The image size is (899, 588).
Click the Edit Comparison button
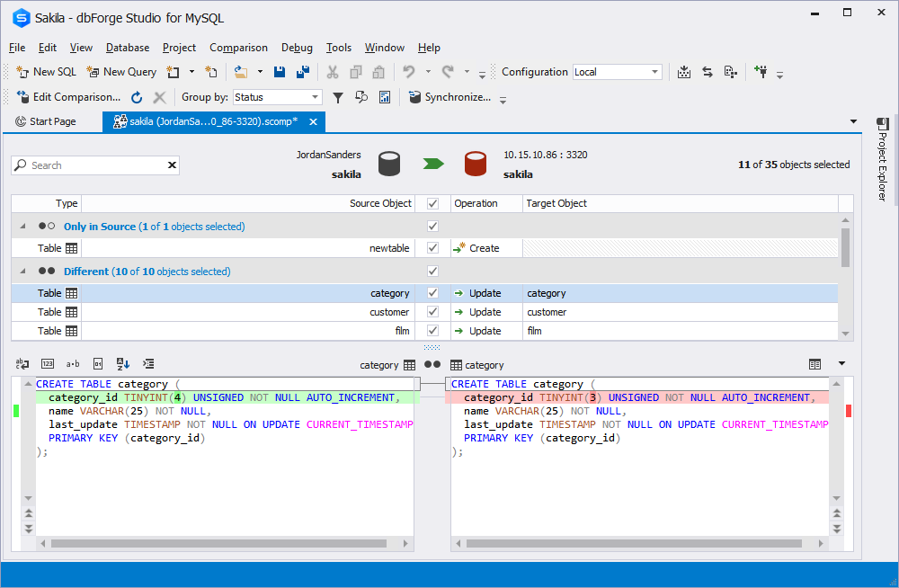(x=68, y=97)
